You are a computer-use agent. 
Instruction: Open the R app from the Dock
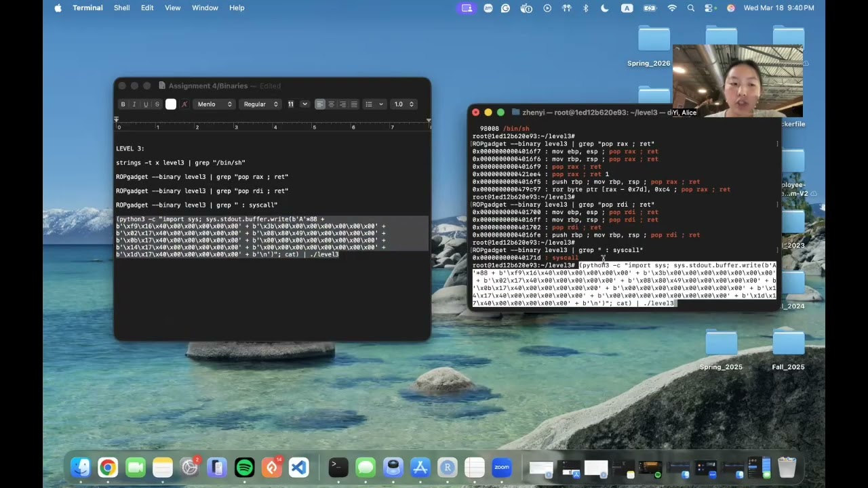[x=448, y=467]
